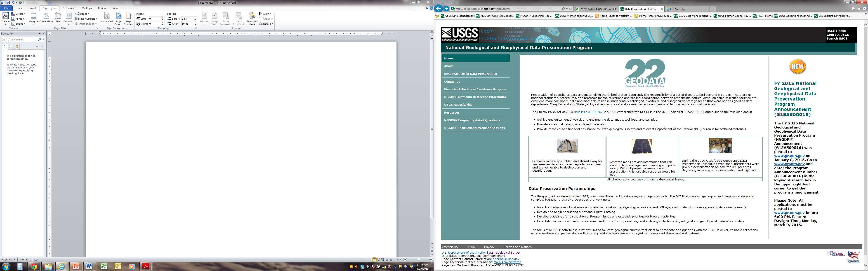Open the Selection Pane
The width and height of the screenshot is (868, 271).
(252, 18)
